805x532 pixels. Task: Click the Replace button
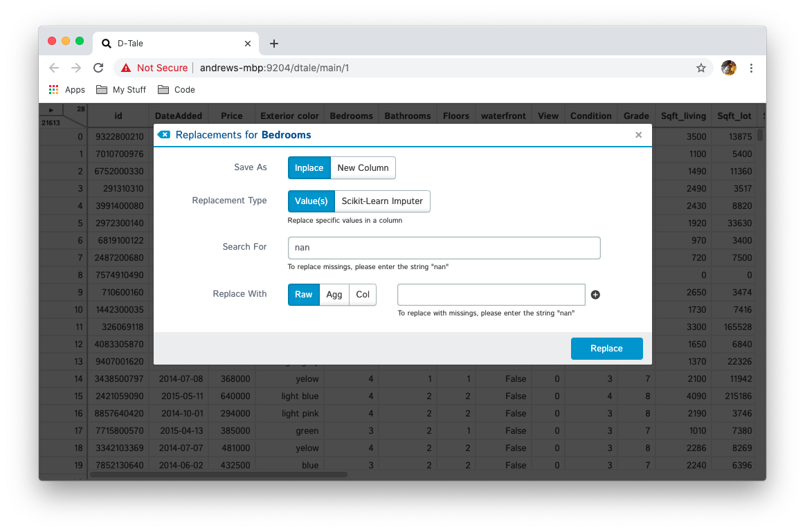pyautogui.click(x=606, y=349)
